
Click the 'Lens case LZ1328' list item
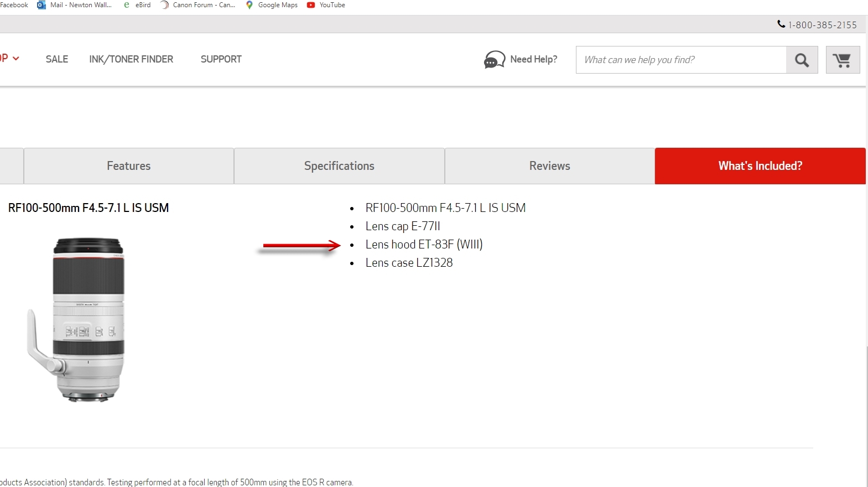coord(409,263)
